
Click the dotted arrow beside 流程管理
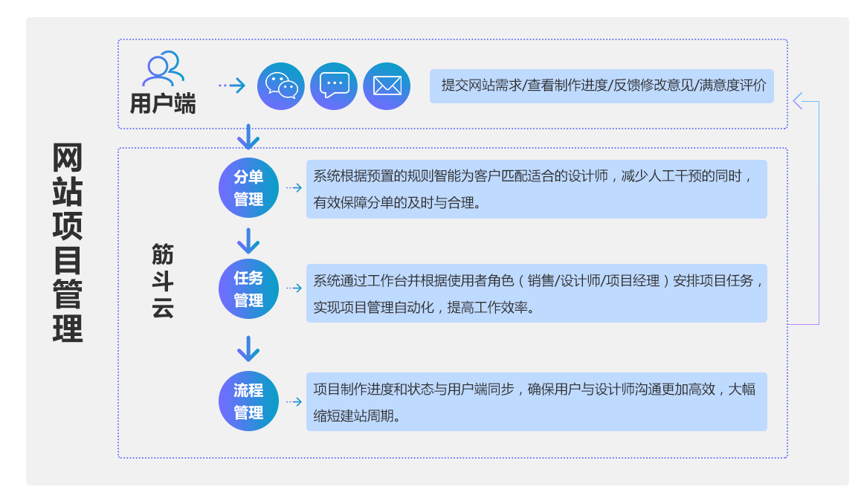click(294, 401)
